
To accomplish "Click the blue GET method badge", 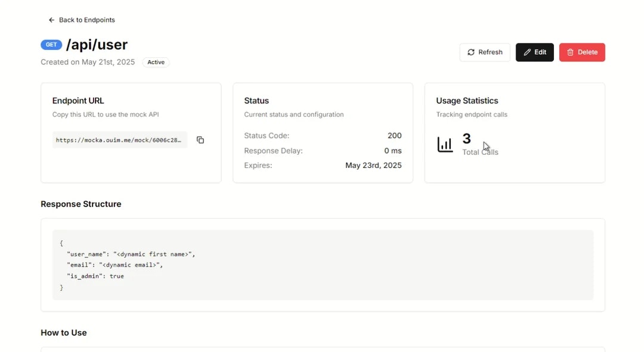I will 51,45.
